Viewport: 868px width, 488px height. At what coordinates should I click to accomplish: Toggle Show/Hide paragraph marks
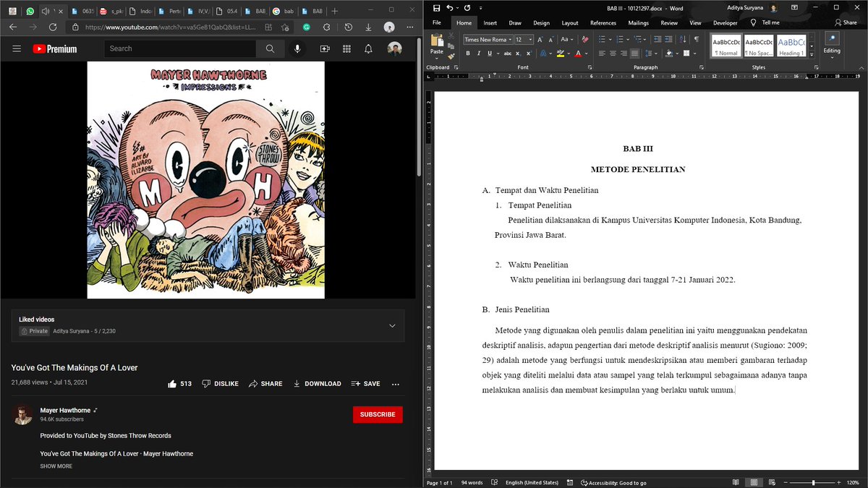(x=696, y=39)
